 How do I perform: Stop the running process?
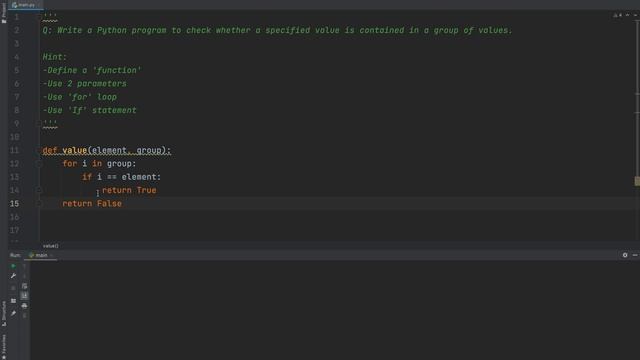13,288
